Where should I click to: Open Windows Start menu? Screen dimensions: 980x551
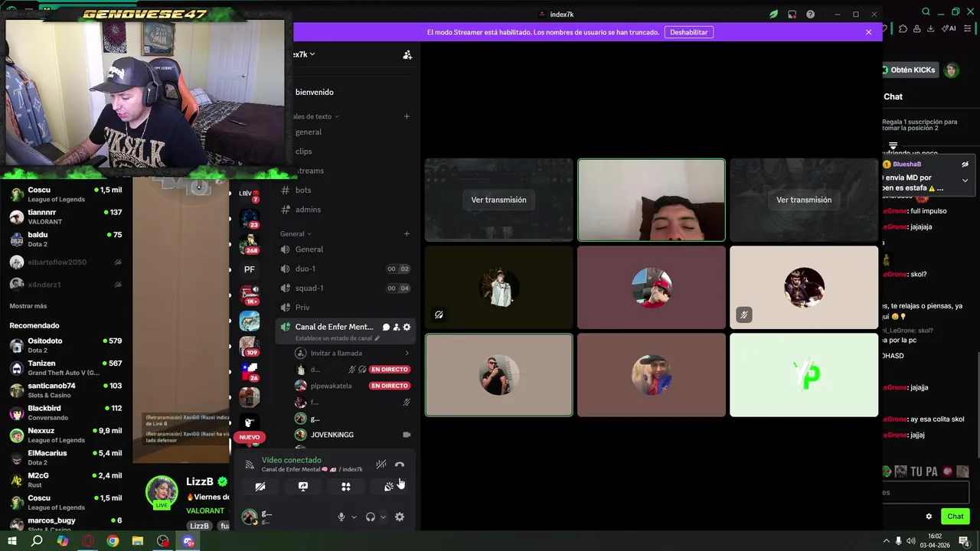pos(12,541)
